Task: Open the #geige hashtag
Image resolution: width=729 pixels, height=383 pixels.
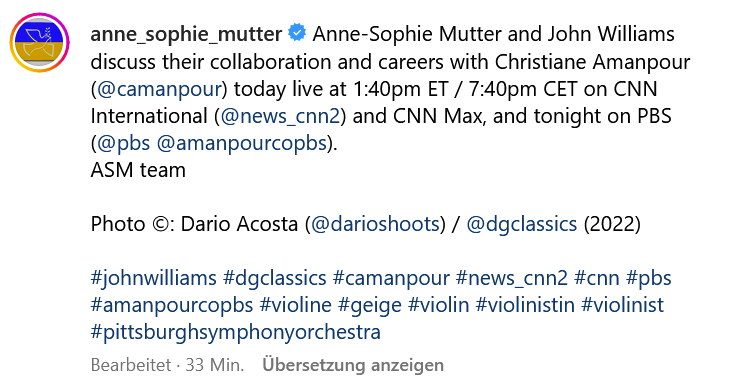Action: [370, 305]
